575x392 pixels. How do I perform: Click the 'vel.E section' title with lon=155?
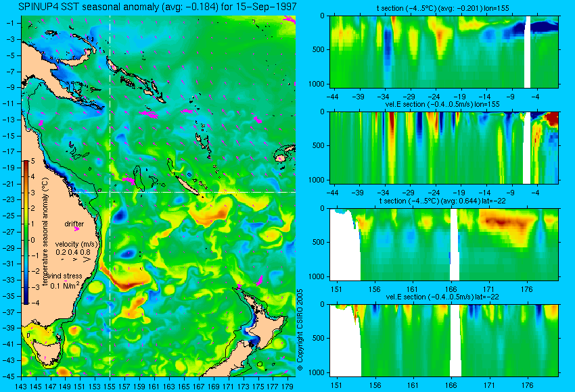click(x=442, y=104)
